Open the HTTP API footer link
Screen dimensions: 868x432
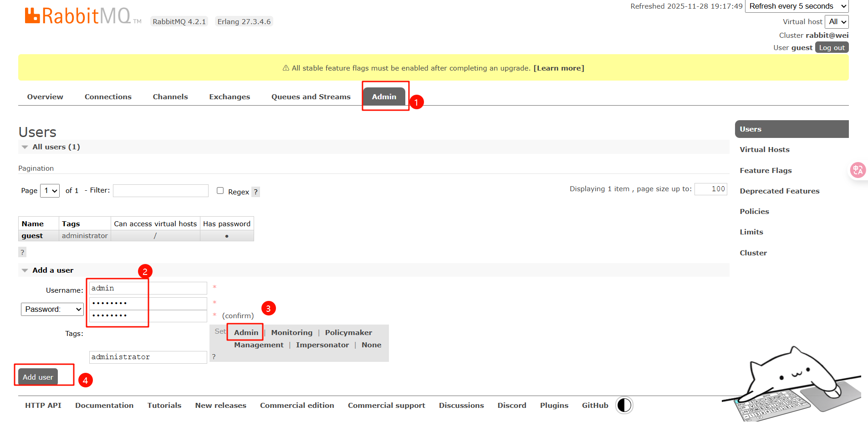[43, 406]
